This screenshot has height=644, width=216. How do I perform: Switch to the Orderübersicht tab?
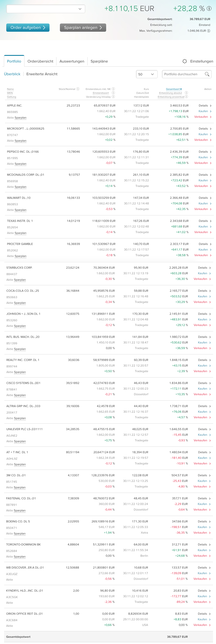40,61
